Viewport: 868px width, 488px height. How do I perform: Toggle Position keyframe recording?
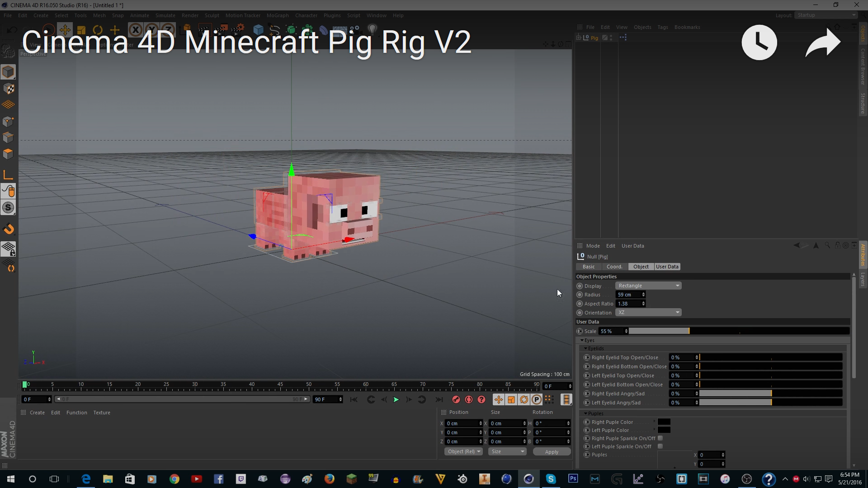(x=498, y=399)
